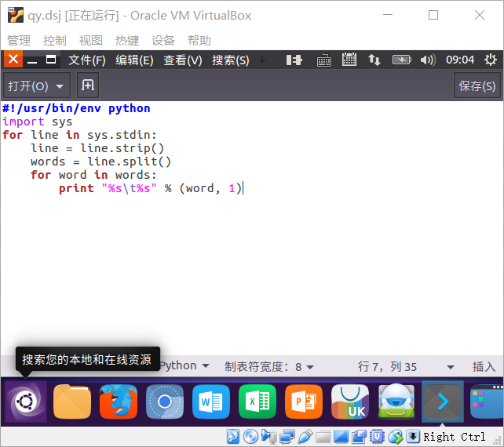The height and width of the screenshot is (447, 504).
Task: Click the VirtualBox shared folders status icon
Action: tap(323, 438)
